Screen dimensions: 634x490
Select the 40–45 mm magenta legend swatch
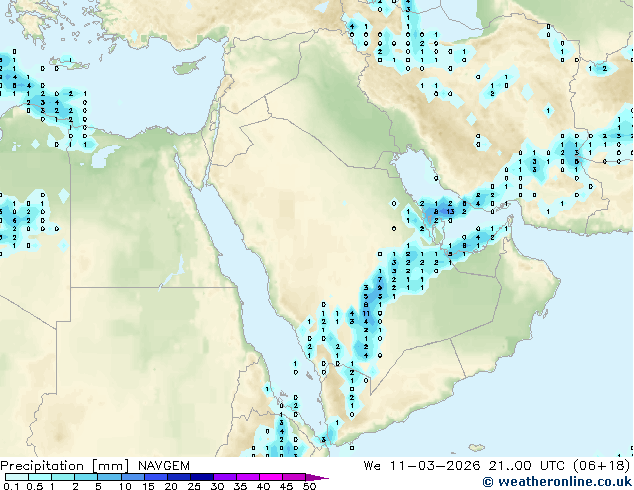click(271, 477)
